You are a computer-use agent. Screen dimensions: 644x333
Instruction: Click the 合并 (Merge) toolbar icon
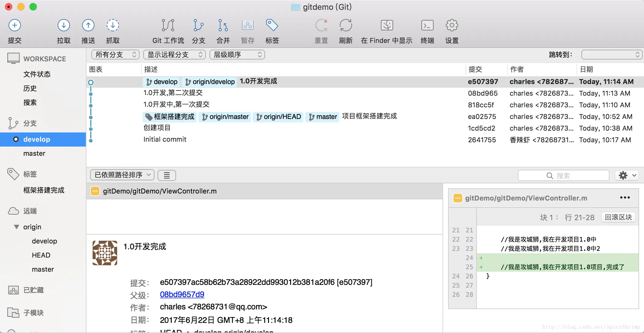tap(223, 25)
